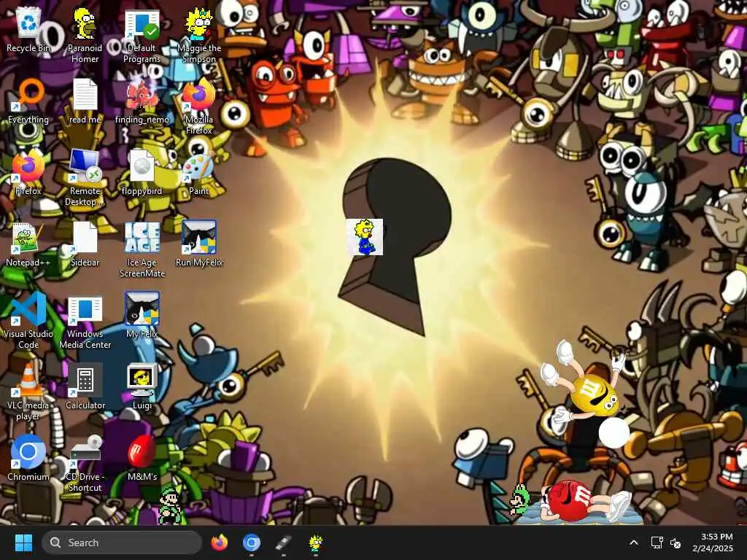Launch Paranoid Homer desktop icon
Image resolution: width=747 pixels, height=560 pixels.
(x=85, y=34)
